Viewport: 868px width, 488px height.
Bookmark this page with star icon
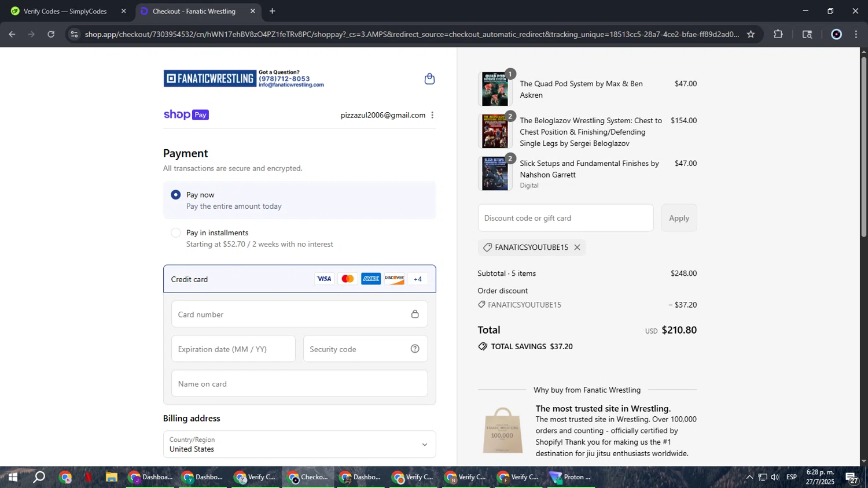click(751, 34)
